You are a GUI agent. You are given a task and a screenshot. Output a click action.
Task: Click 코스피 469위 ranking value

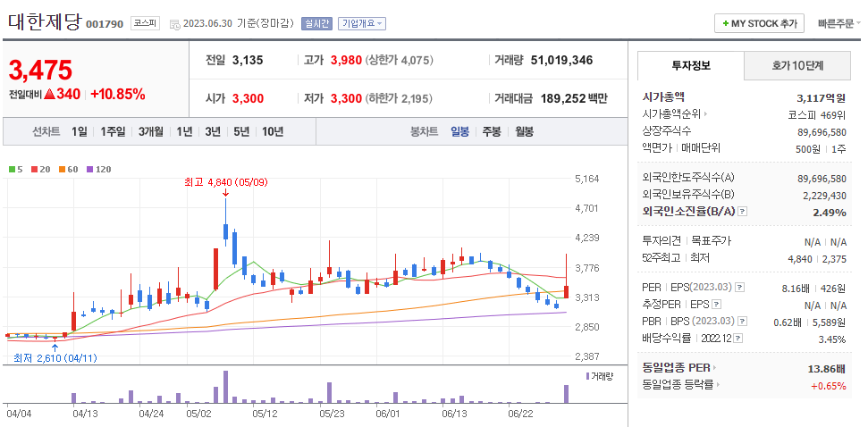(816, 115)
